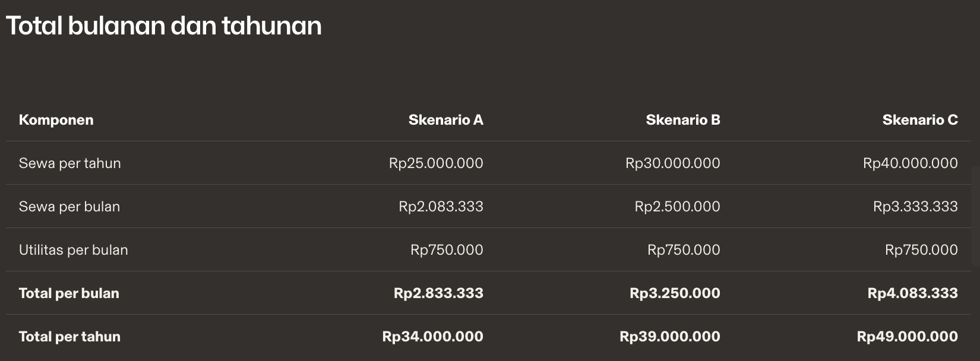Image resolution: width=980 pixels, height=361 pixels.
Task: Select the Skenario B column header
Action: [683, 120]
